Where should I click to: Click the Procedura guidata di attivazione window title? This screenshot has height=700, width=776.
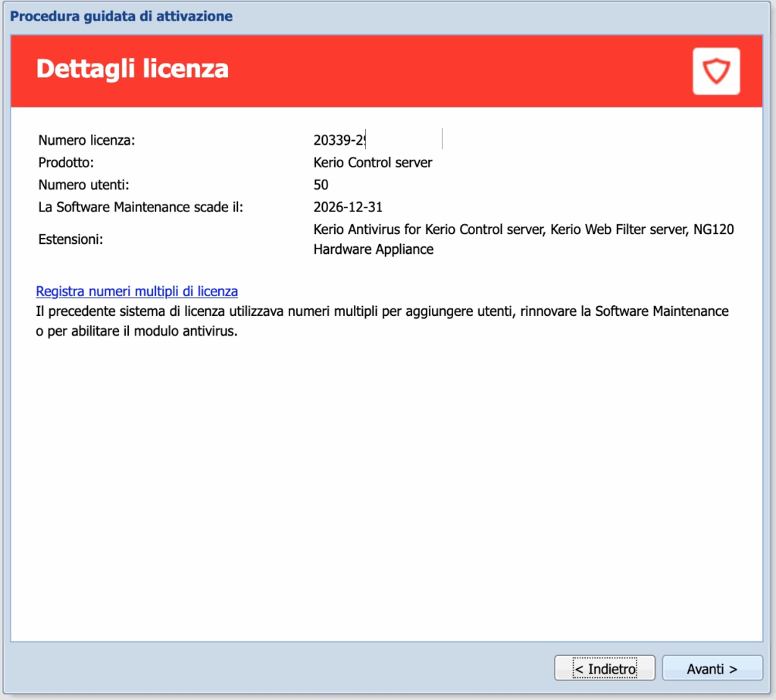[121, 15]
